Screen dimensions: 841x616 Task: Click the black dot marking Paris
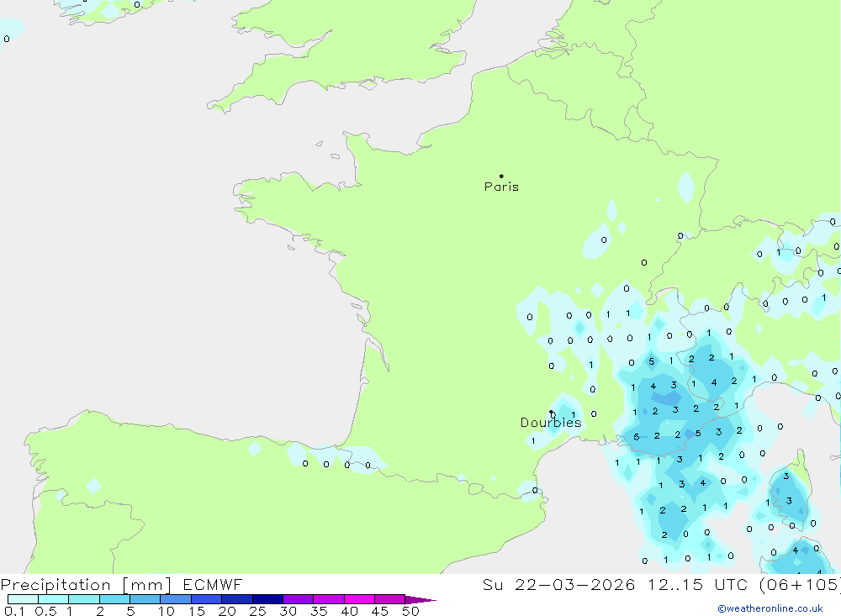click(x=501, y=176)
